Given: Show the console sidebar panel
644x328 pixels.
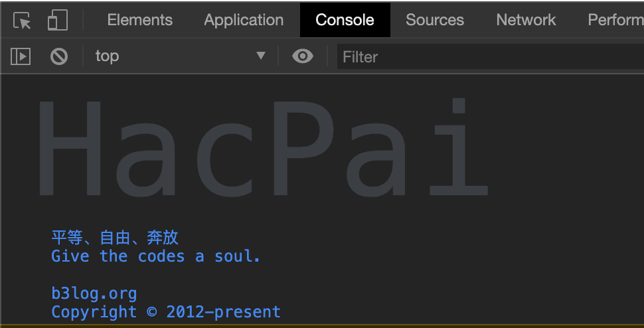Looking at the screenshot, I should [21, 56].
